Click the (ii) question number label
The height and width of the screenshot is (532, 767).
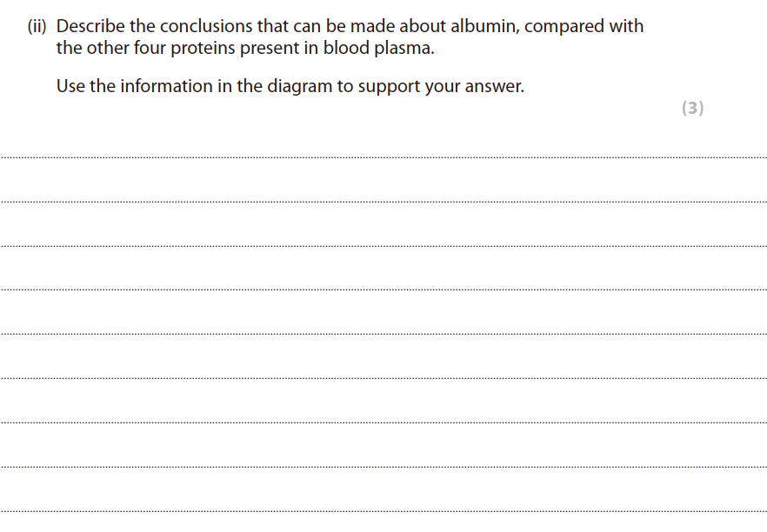click(x=37, y=27)
